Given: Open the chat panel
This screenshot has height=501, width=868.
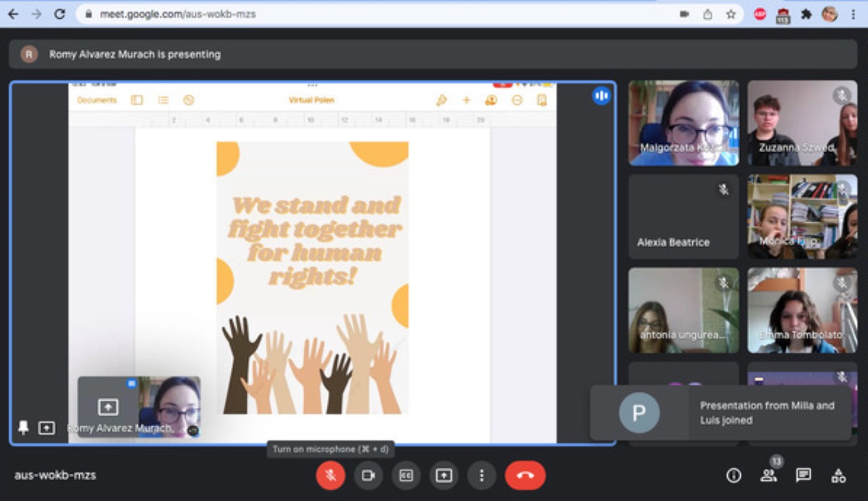Looking at the screenshot, I should click(804, 475).
